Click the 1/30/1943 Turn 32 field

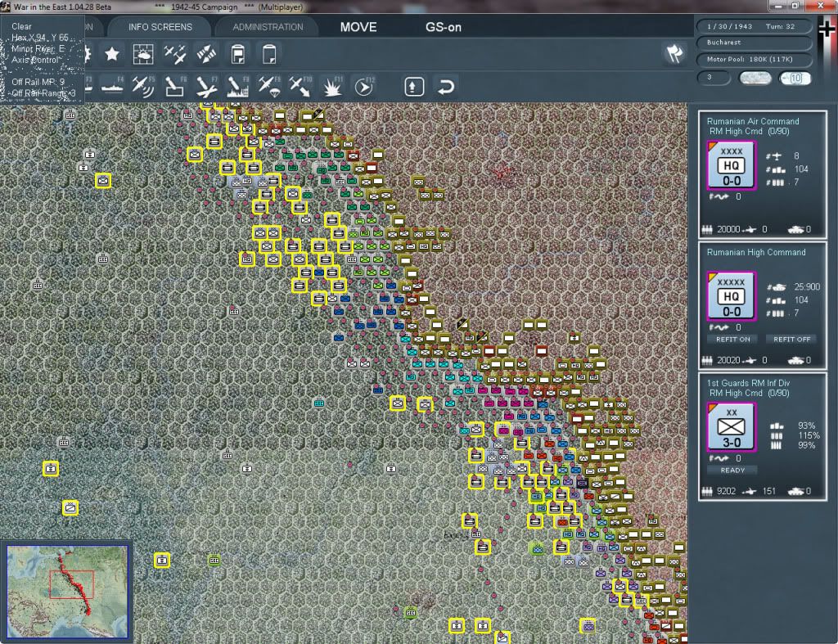[x=755, y=26]
